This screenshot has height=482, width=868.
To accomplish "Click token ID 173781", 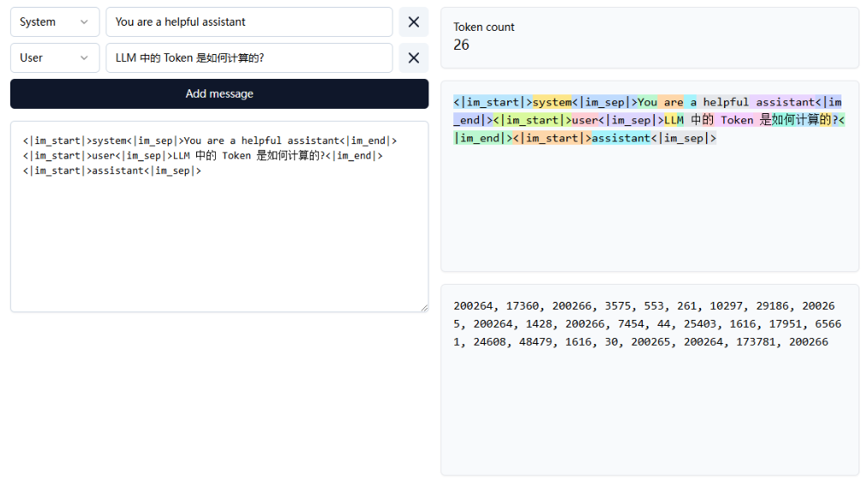I will [756, 342].
